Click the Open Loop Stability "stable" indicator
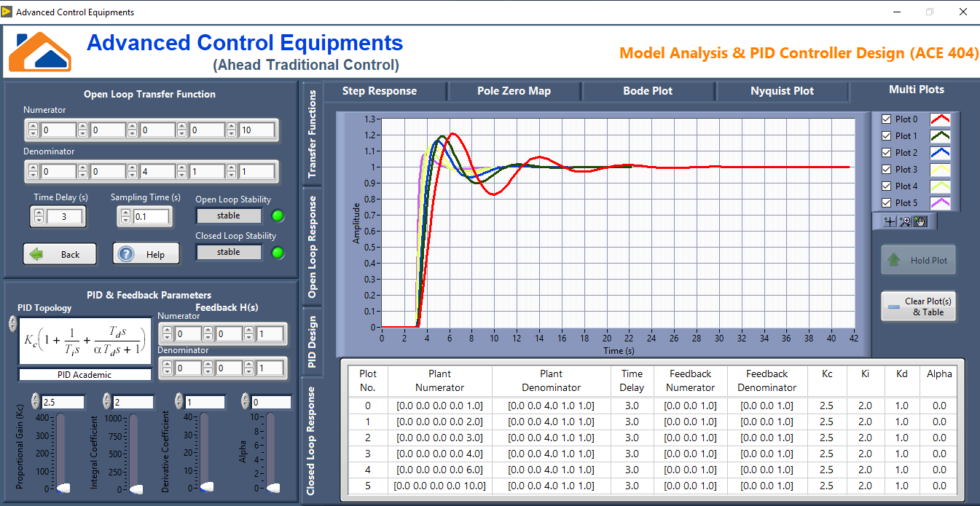980x506 pixels. (228, 216)
